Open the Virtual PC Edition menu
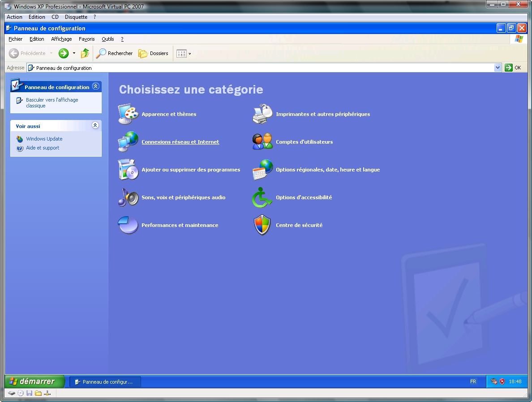Image resolution: width=532 pixels, height=402 pixels. (x=37, y=17)
